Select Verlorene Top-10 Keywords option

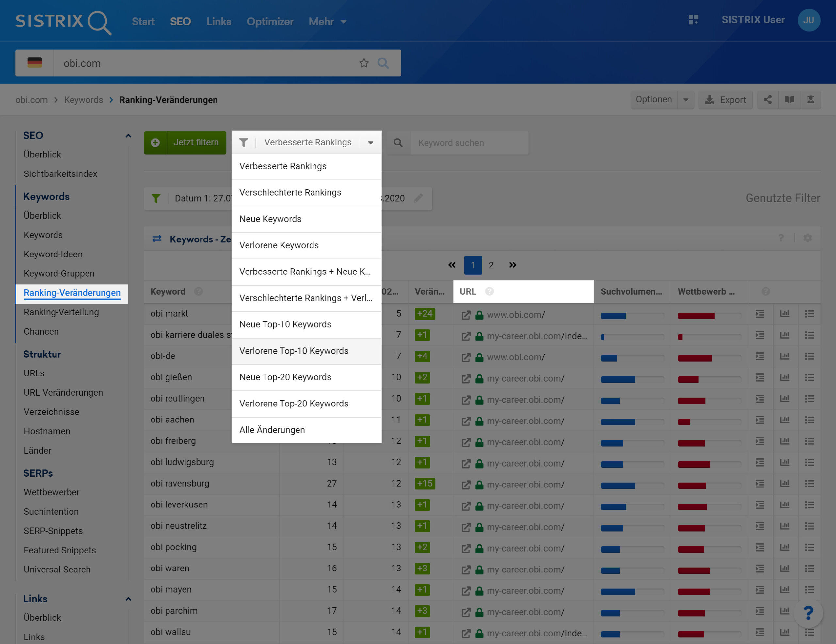point(294,351)
